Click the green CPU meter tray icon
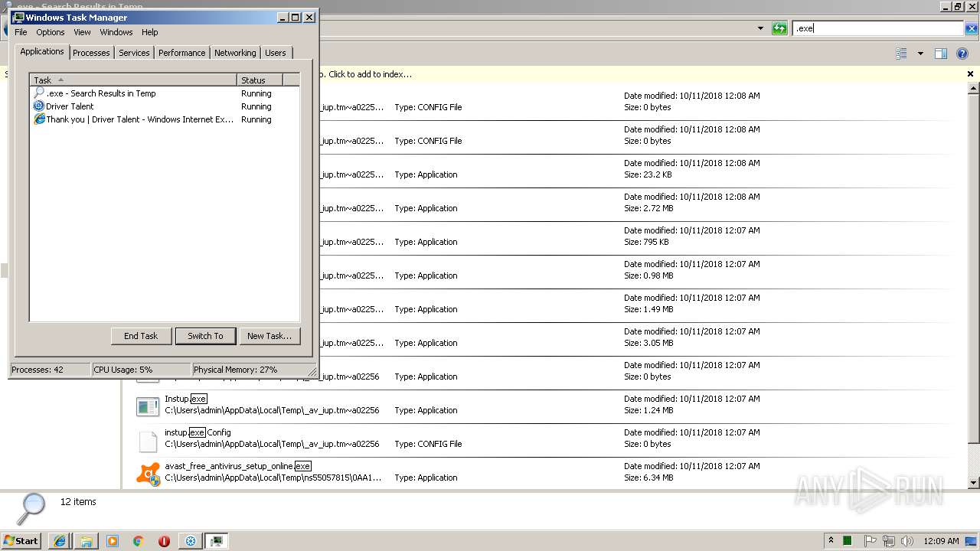This screenshot has width=980, height=551. [848, 541]
